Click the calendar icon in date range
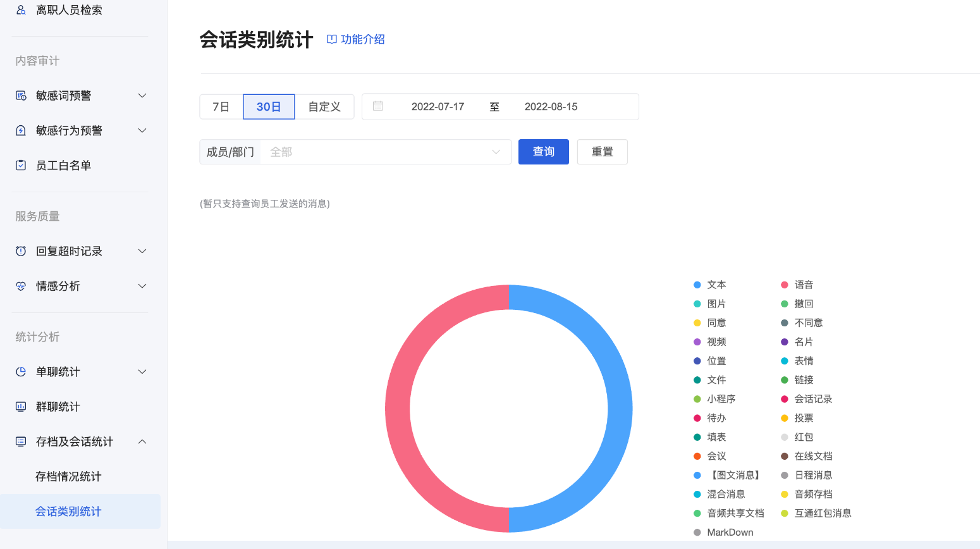This screenshot has height=549, width=980. [x=378, y=106]
